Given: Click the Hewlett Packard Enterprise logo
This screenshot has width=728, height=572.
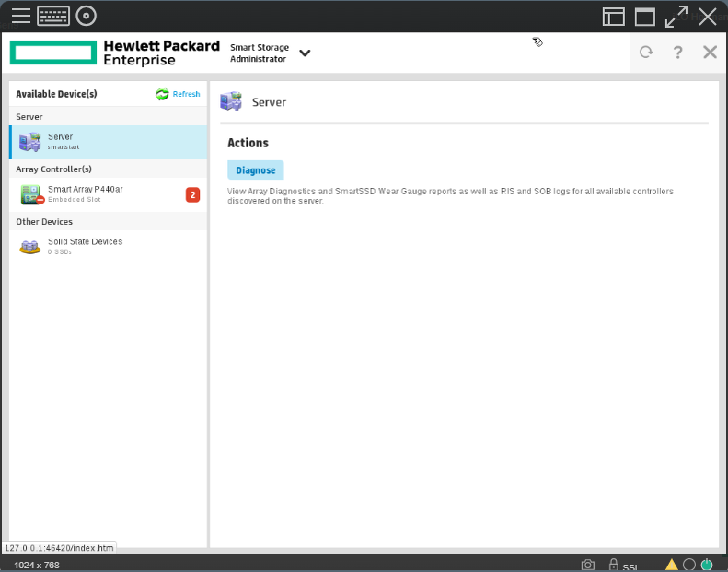Looking at the screenshot, I should coord(115,53).
